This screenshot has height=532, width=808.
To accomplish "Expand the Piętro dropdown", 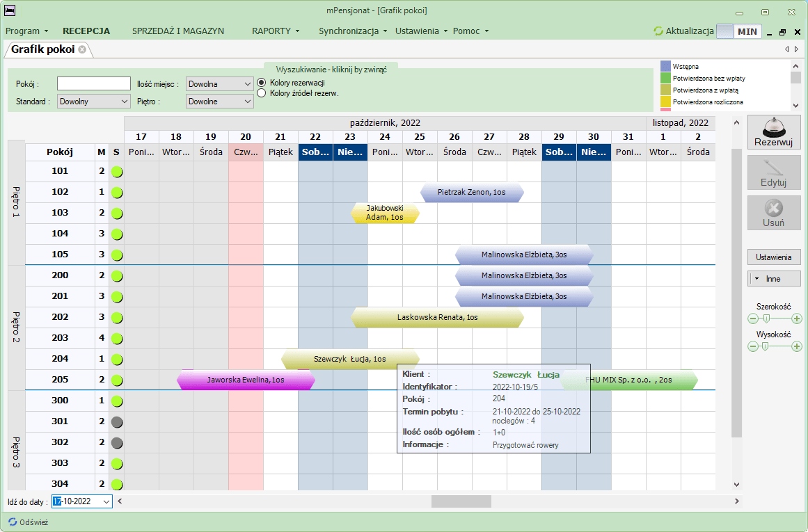I will [x=219, y=102].
